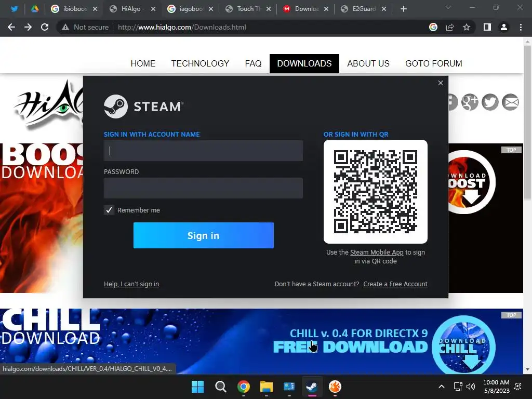Image resolution: width=532 pixels, height=399 pixels.
Task: Close the Steam sign-in dialog
Action: 441,83
